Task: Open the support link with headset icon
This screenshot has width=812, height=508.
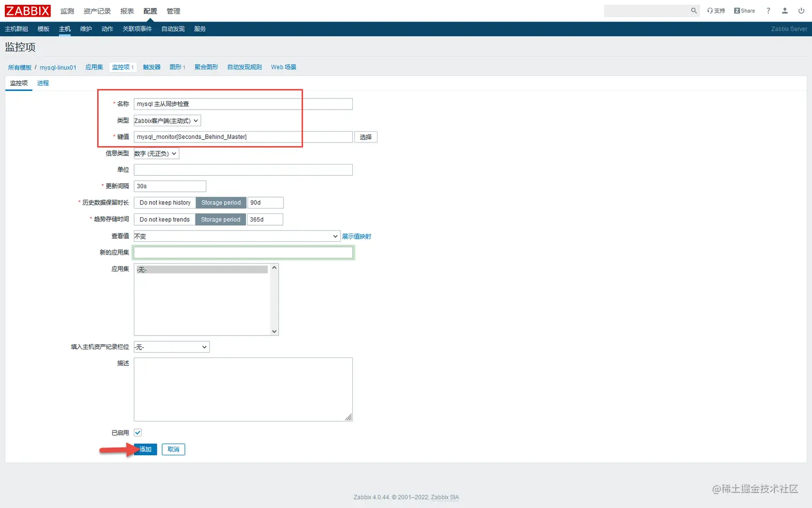Action: tap(716, 11)
